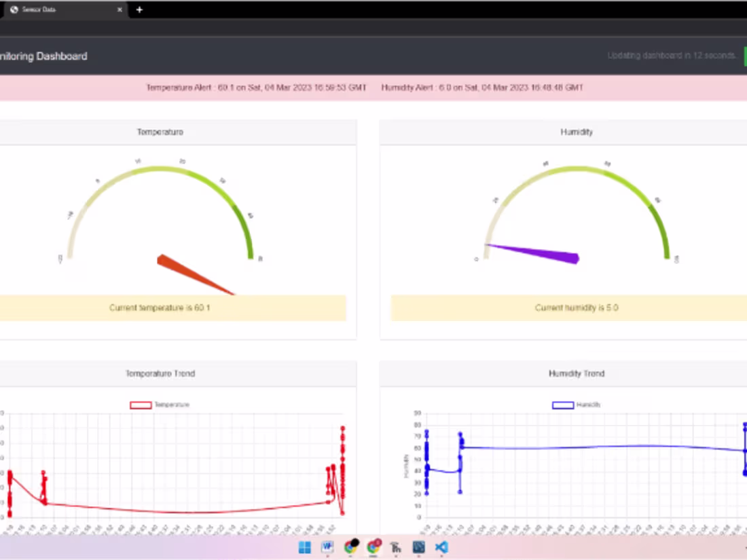The image size is (747, 560).
Task: Click the Humidity Trend card header
Action: (x=563, y=373)
